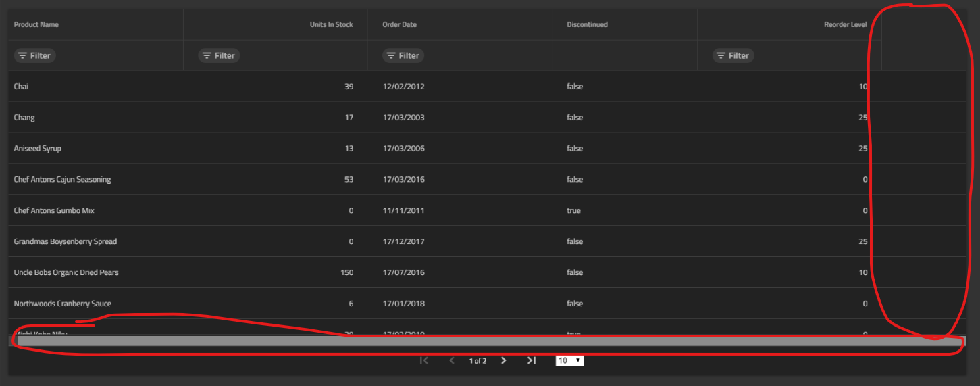This screenshot has width=980, height=386.
Task: Open Filter chip under Product Name
Action: coord(34,55)
